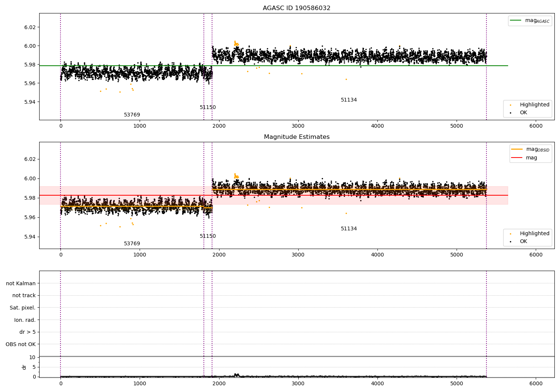Click "Highlighted" legend entry in AGASC ID plot
Screen dimensions: 560x392
pos(530,105)
